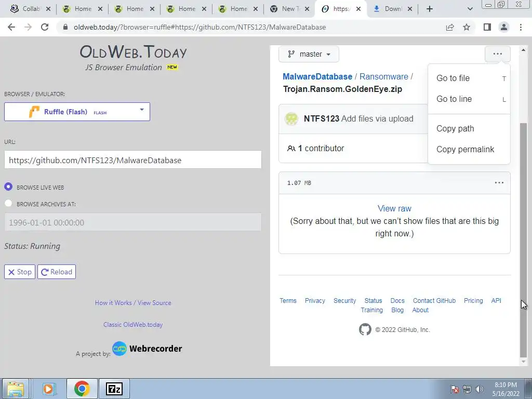The width and height of the screenshot is (532, 399).
Task: Go back with browser back arrow
Action: tap(11, 27)
